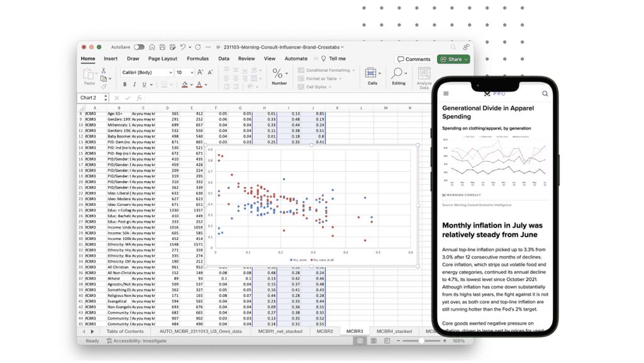Open the Calibri (Body) font dropdown
644x363 pixels.
pyautogui.click(x=147, y=72)
